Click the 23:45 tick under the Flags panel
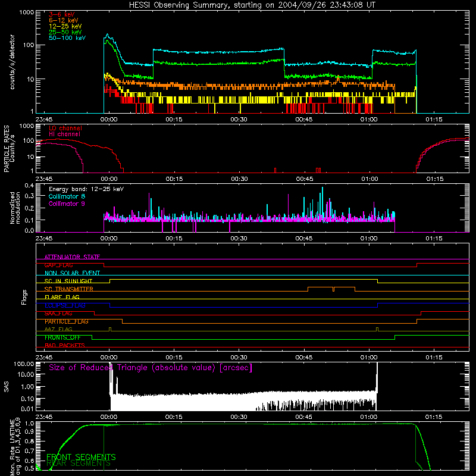476x476 pixels. coord(43,358)
